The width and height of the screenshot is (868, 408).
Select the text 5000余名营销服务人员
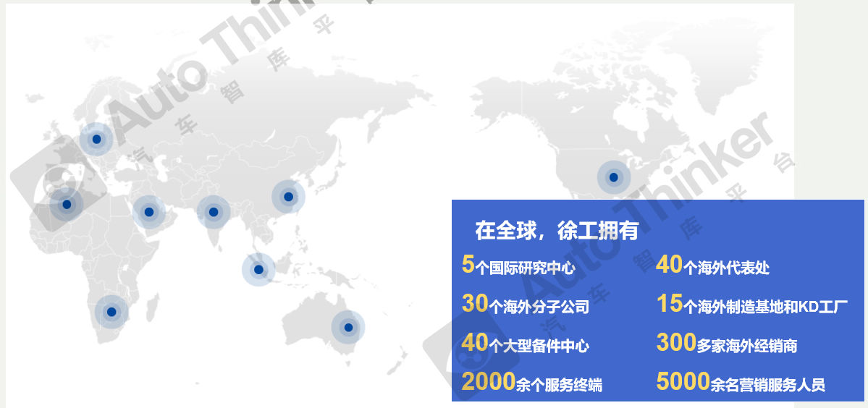click(741, 383)
